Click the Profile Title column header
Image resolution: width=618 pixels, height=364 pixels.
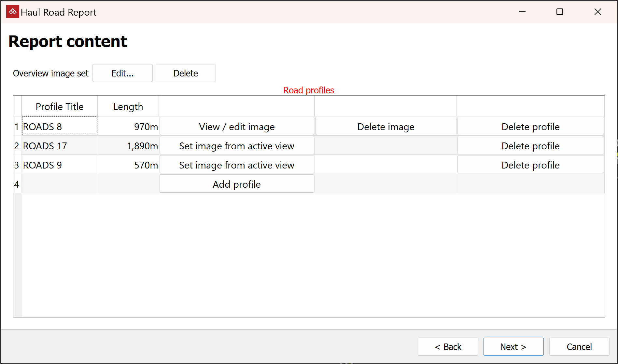[60, 106]
